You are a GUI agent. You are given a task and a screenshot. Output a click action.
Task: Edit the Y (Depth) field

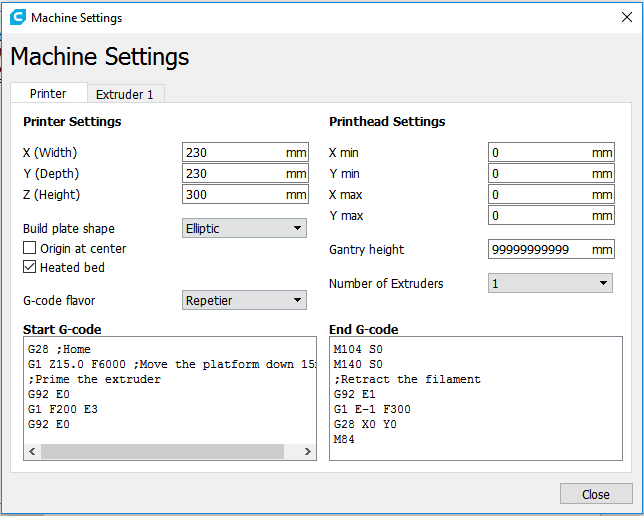[245, 173]
